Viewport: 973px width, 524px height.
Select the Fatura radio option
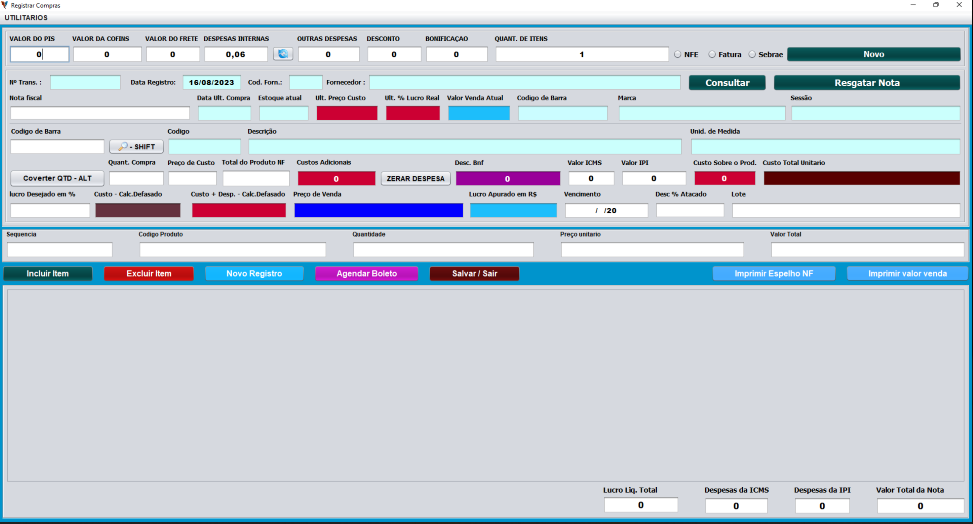pyautogui.click(x=712, y=54)
